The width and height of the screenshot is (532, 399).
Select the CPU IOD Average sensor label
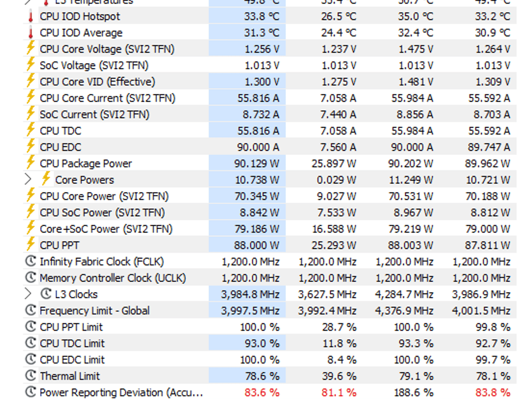[81, 33]
